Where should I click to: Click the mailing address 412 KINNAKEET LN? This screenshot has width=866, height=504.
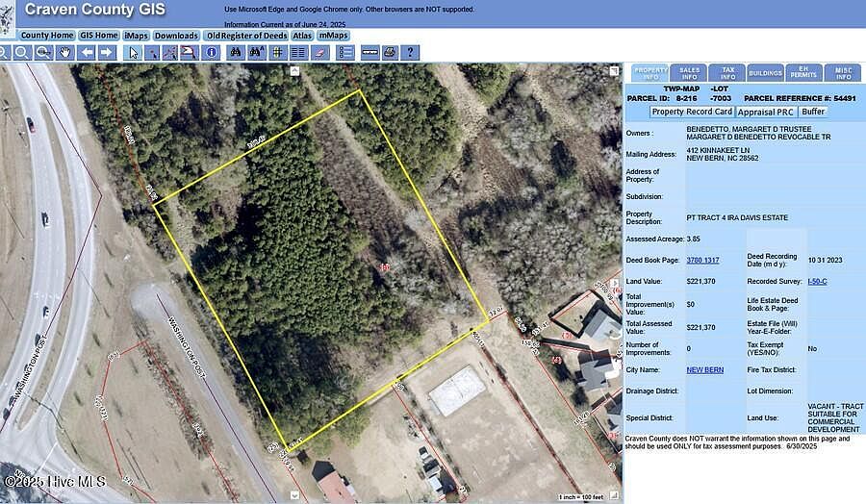coord(718,151)
